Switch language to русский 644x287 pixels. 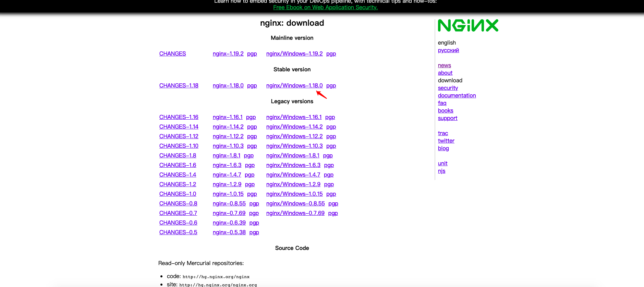tap(448, 50)
